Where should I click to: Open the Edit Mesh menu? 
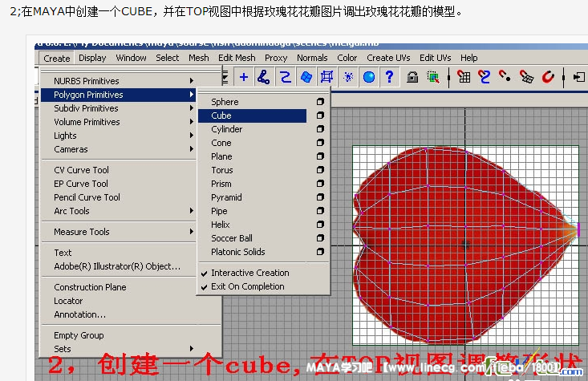coord(237,58)
